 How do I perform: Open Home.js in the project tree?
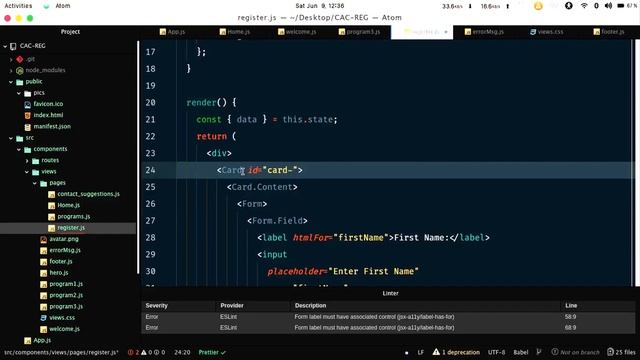coord(69,205)
